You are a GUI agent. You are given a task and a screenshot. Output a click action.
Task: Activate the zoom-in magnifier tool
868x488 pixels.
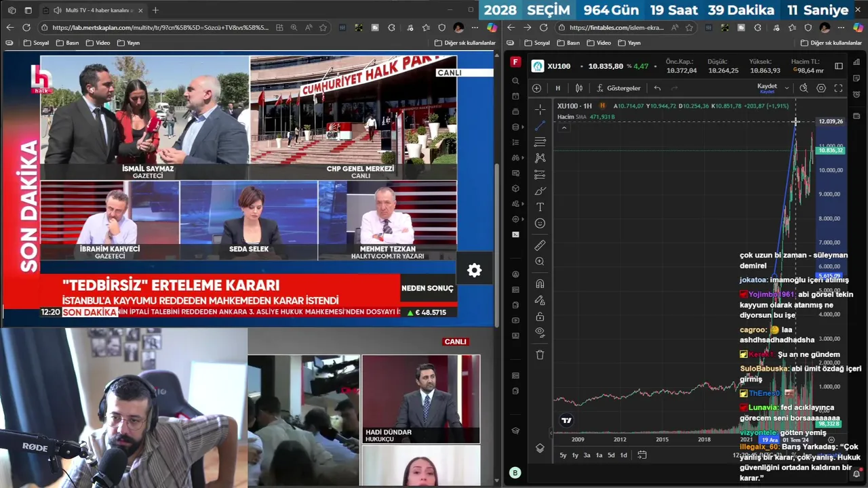click(540, 262)
